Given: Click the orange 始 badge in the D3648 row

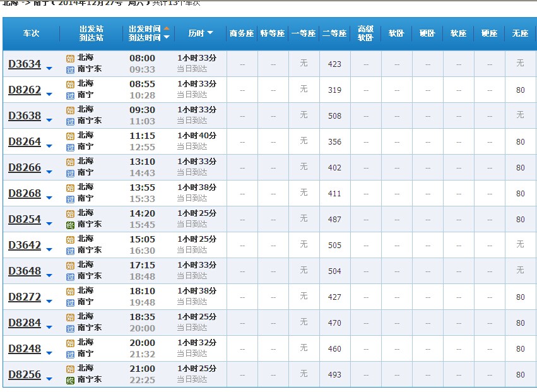Looking at the screenshot, I should (69, 264).
